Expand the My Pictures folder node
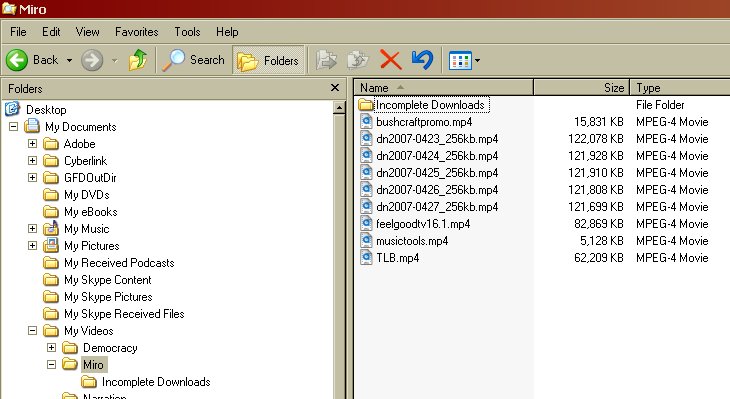This screenshot has height=399, width=730. tap(32, 245)
